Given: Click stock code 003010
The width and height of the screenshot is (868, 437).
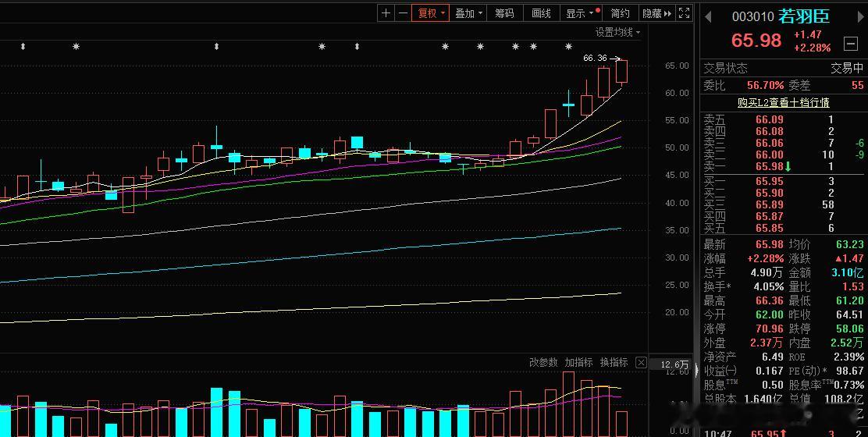Looking at the screenshot, I should click(752, 16).
